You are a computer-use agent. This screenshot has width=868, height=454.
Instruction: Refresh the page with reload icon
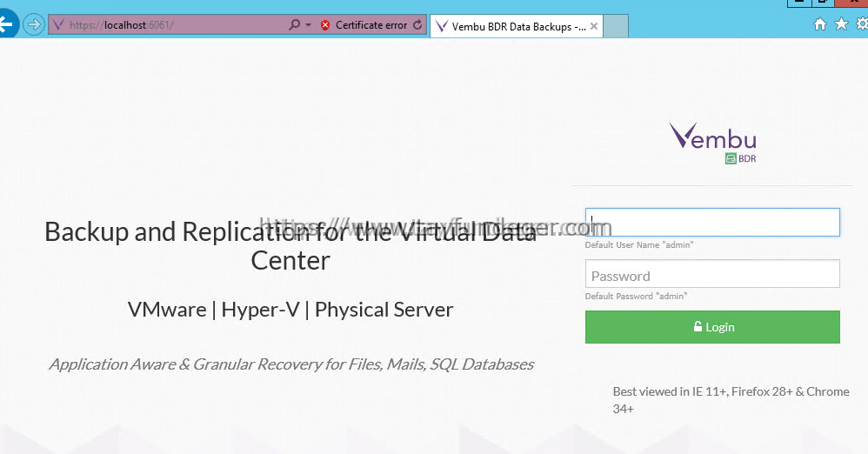pyautogui.click(x=417, y=25)
